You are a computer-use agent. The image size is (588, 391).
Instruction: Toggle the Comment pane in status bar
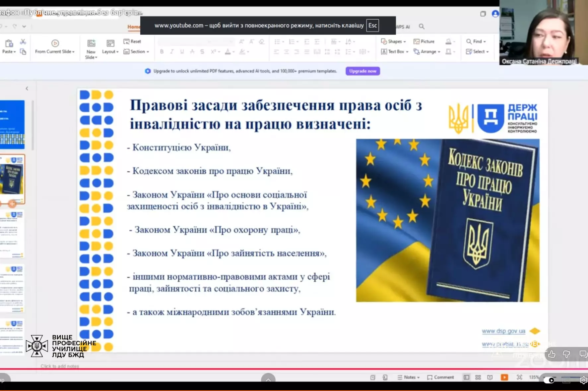pos(440,377)
